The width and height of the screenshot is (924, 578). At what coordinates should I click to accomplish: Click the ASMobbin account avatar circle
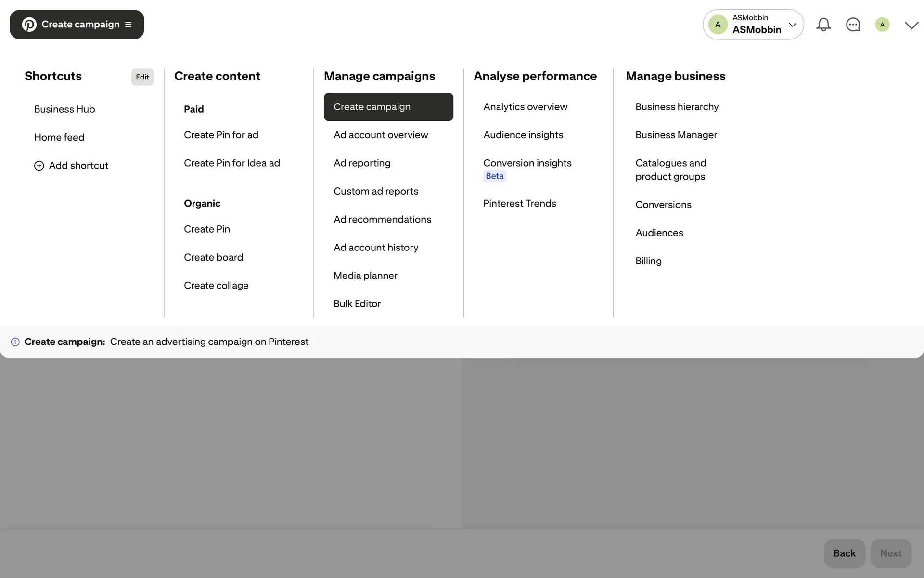click(718, 25)
